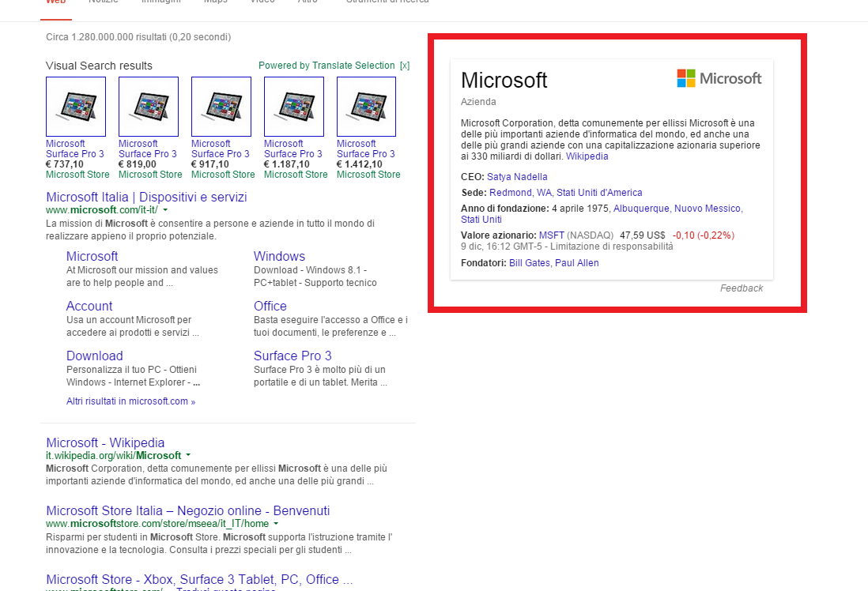Click Visual Search results heading
Image resolution: width=868 pixels, height=591 pixels.
point(99,66)
